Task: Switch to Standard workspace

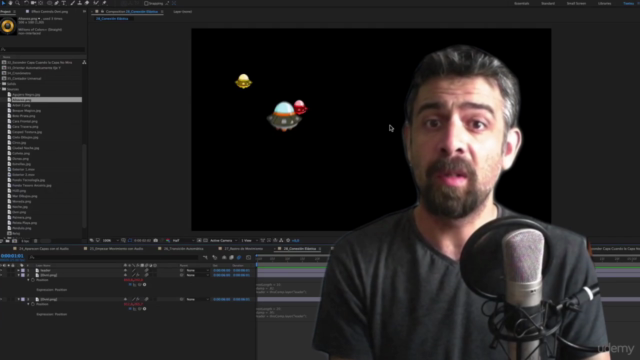Action: click(x=548, y=3)
